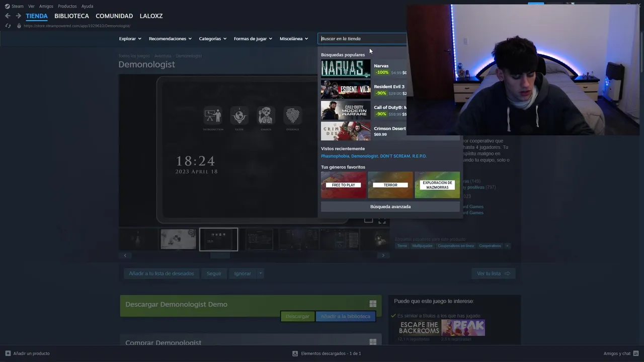Click the plus icon for Añadir un producto
The width and height of the screenshot is (644, 362).
coord(8,353)
